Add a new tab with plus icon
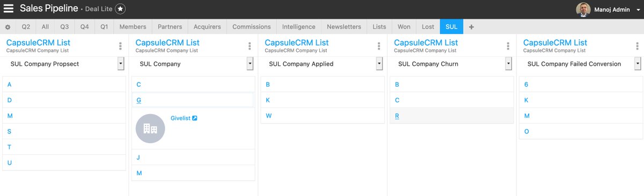 471,27
